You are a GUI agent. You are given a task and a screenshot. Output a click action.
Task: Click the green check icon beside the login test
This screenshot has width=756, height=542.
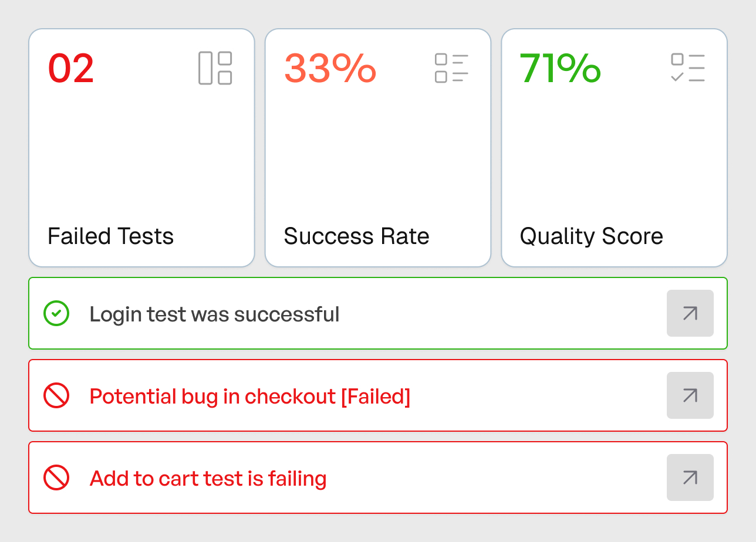coord(56,313)
